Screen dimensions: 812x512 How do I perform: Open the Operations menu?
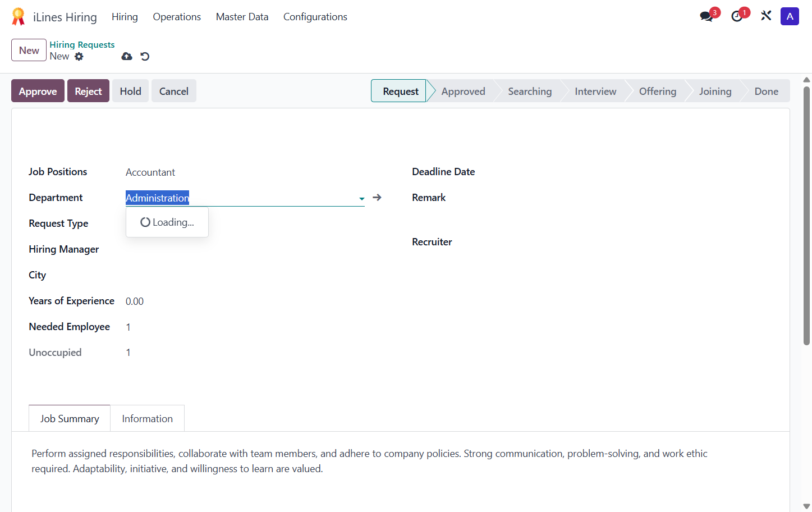(x=177, y=17)
